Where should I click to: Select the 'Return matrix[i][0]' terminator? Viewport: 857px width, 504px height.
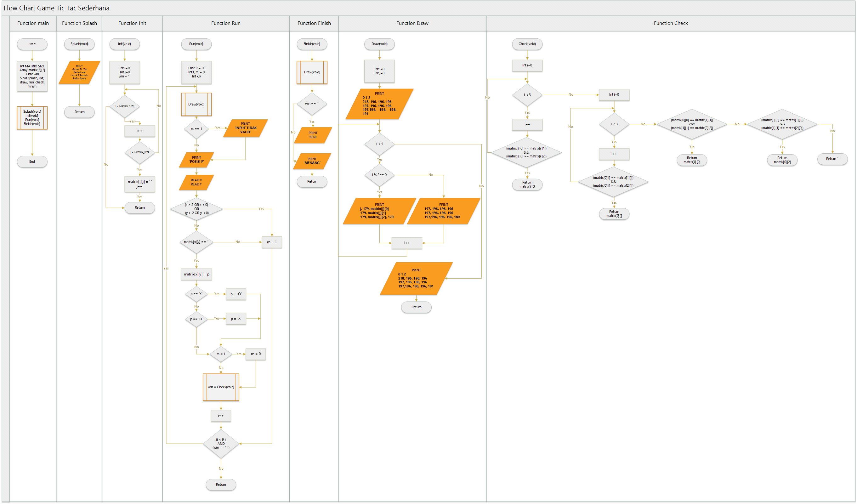[527, 185]
